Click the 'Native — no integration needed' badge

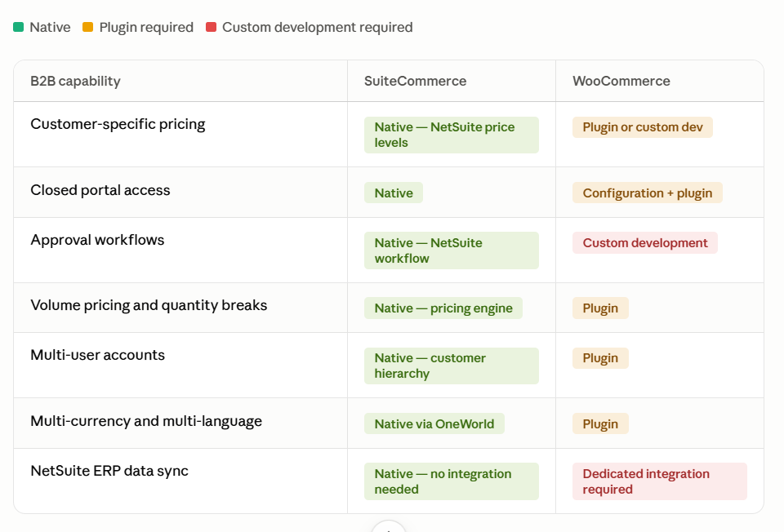[x=452, y=481]
